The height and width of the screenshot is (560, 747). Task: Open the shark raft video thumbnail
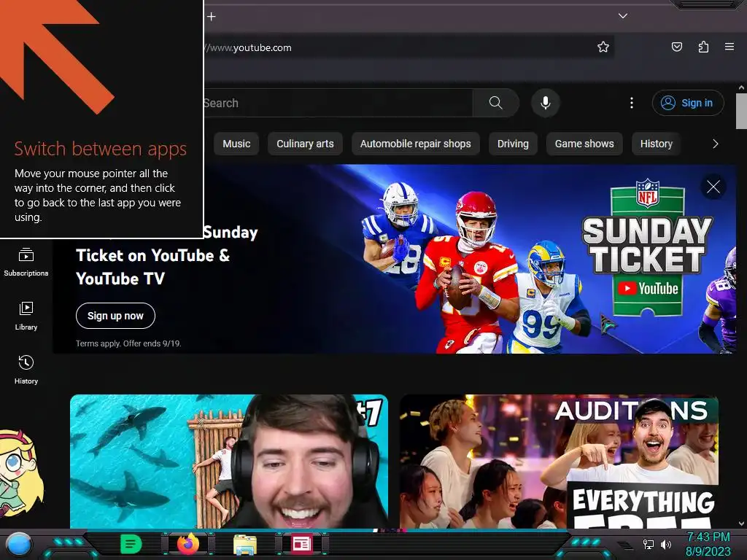(x=228, y=461)
